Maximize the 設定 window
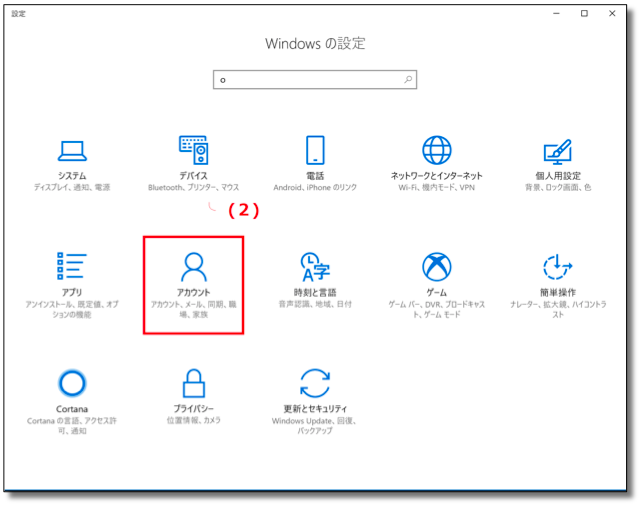 pos(584,14)
